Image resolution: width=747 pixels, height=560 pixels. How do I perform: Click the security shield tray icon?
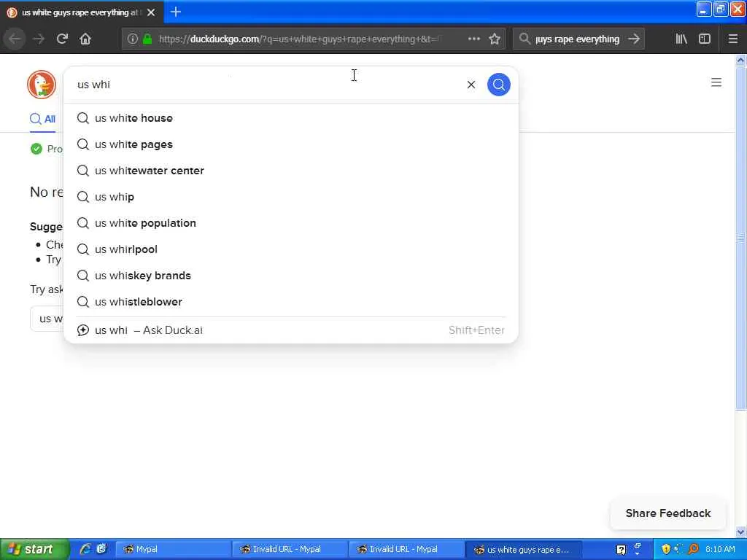pos(665,549)
